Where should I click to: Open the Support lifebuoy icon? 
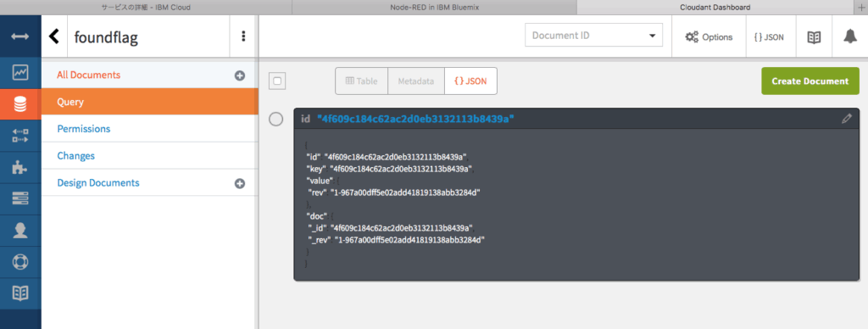point(20,261)
